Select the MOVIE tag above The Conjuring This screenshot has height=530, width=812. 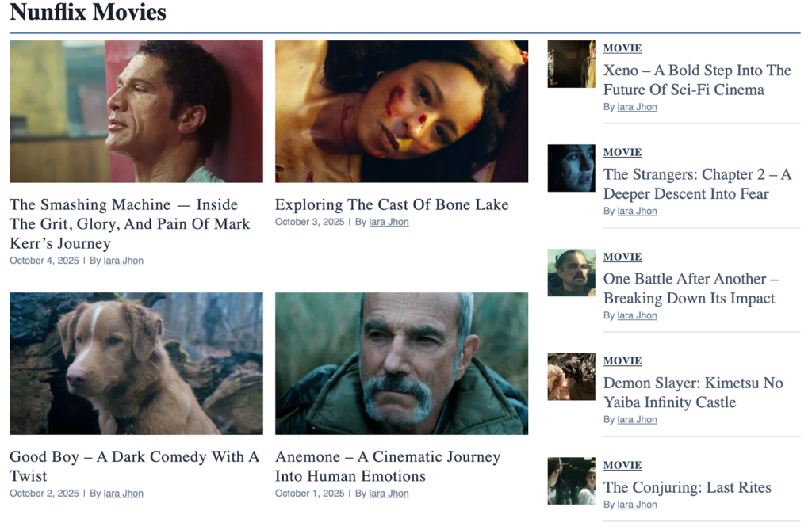coord(622,465)
